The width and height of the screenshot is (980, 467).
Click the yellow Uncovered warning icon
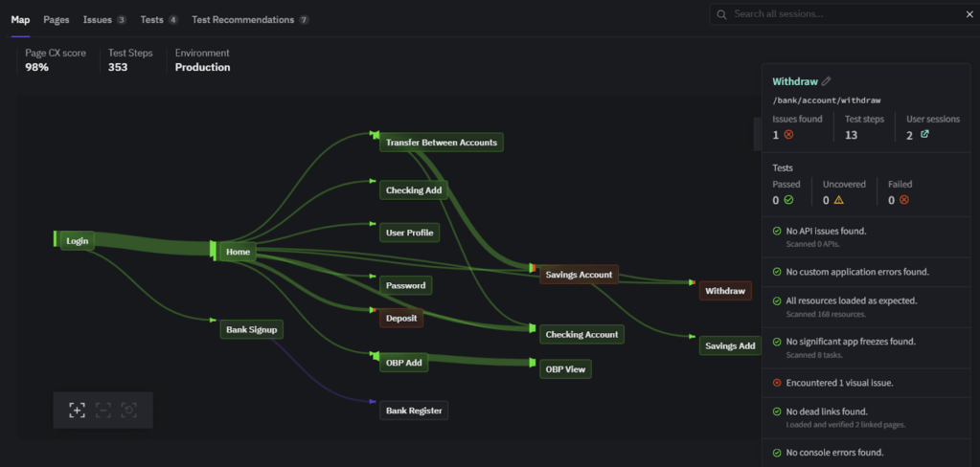(x=838, y=200)
